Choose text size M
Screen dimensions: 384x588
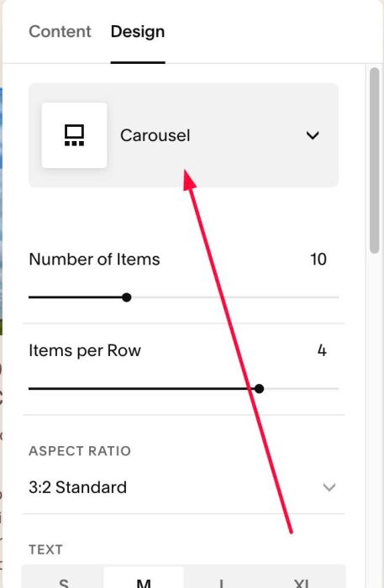[x=144, y=582]
